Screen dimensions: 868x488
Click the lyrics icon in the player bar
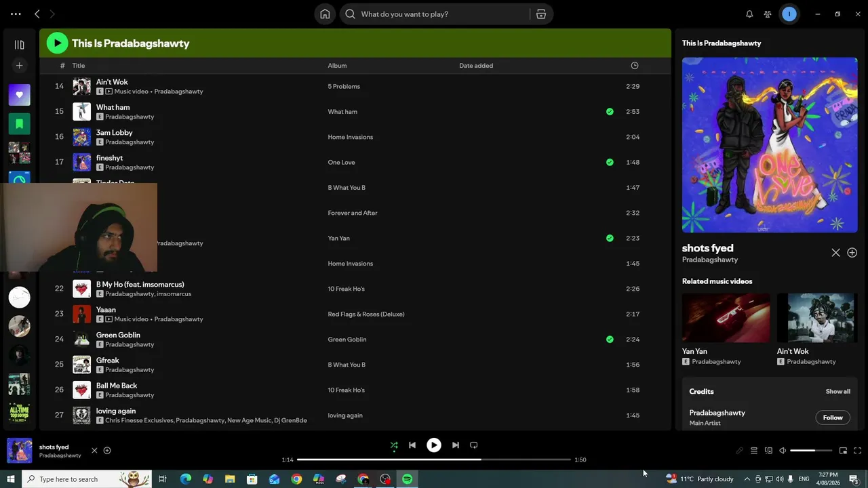point(740,451)
